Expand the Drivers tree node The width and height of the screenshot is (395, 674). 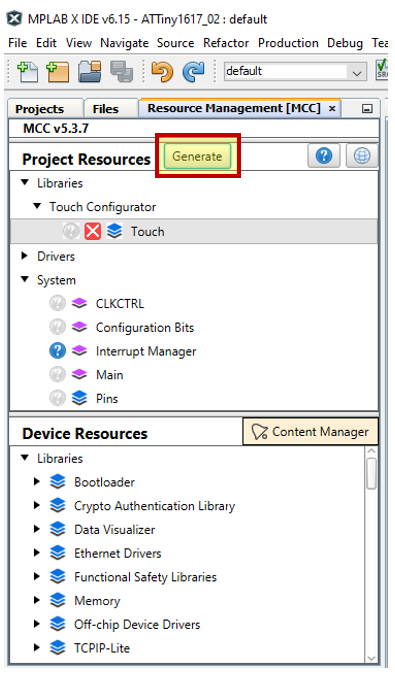[25, 256]
